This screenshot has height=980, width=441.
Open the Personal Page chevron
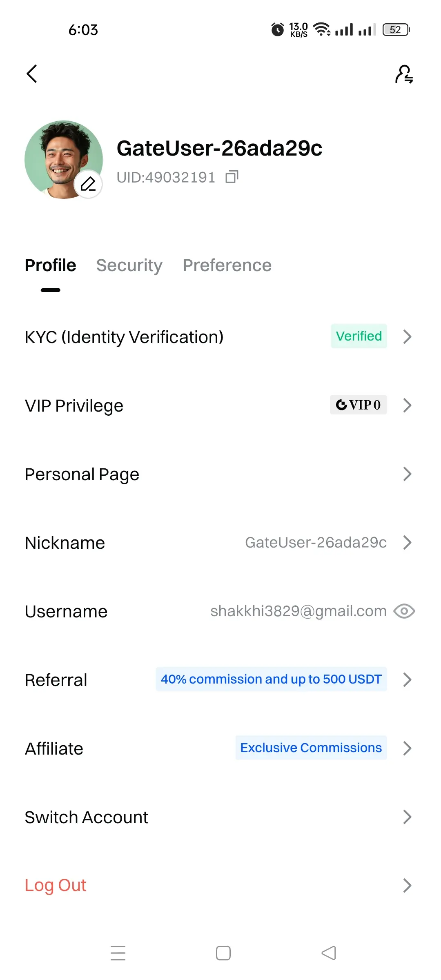[407, 474]
